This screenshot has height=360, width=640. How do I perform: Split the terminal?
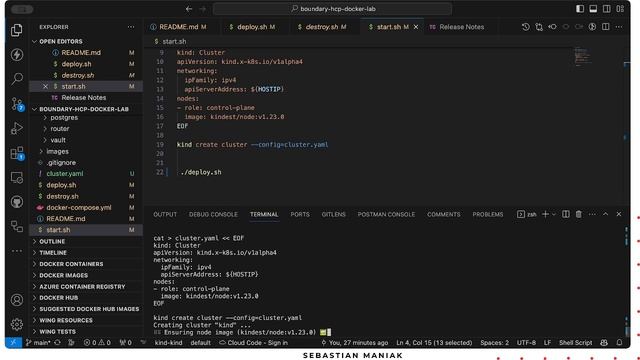(566, 214)
